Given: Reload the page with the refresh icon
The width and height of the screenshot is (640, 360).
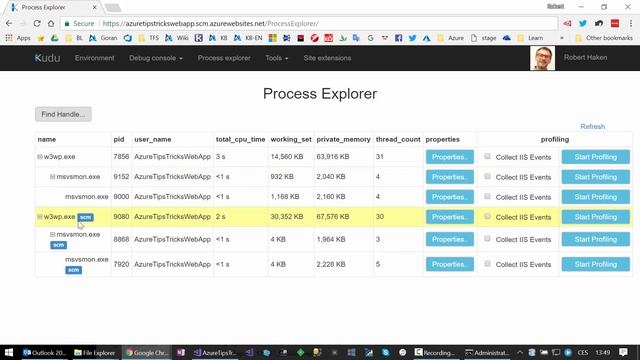Looking at the screenshot, I should [x=37, y=24].
